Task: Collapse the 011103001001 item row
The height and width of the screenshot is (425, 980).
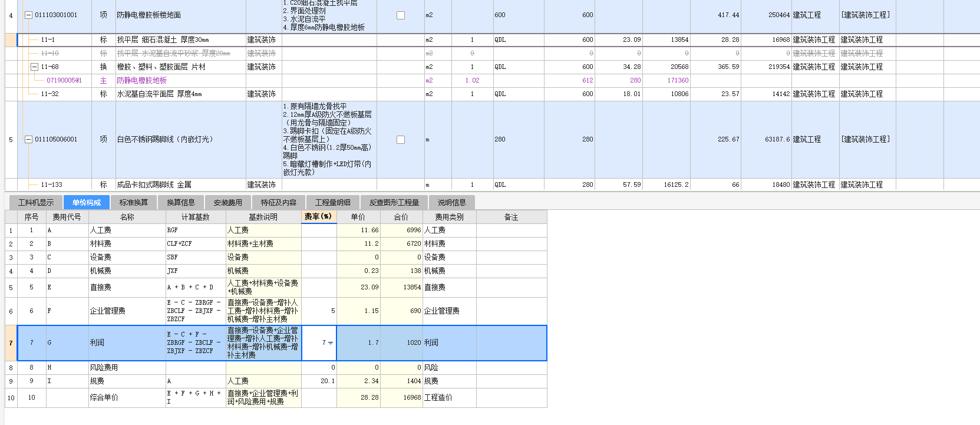Action: pos(28,15)
